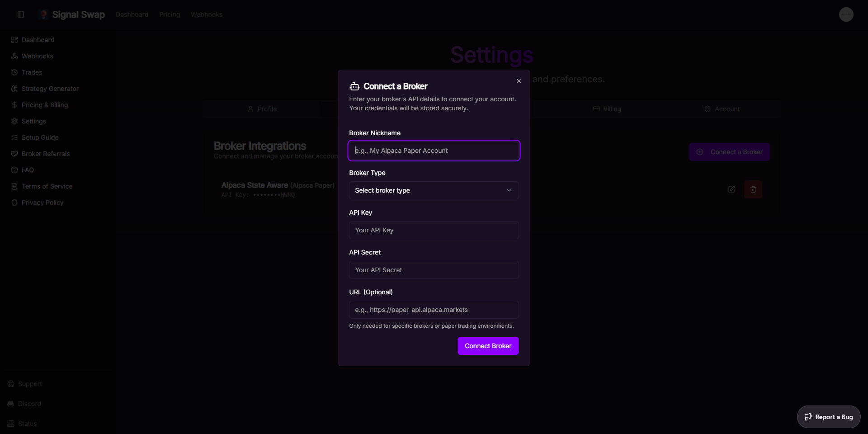This screenshot has height=434, width=868.
Task: Switch to the Profile tab
Action: click(x=262, y=109)
